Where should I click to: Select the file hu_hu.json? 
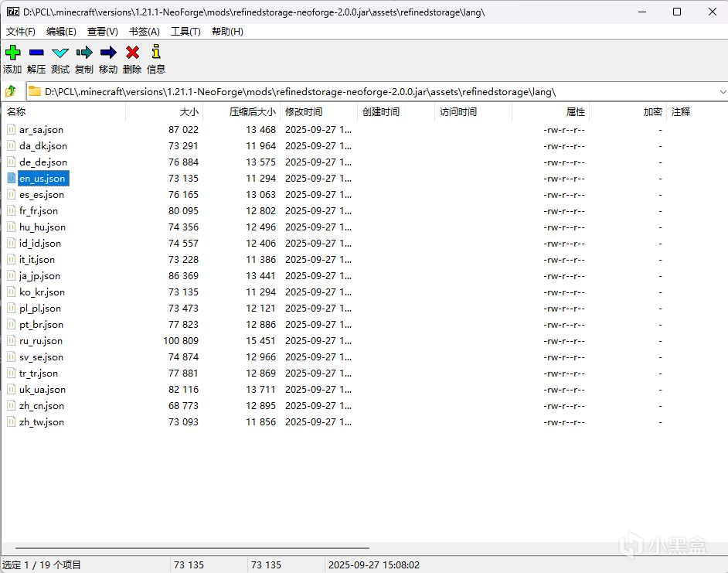[x=43, y=227]
